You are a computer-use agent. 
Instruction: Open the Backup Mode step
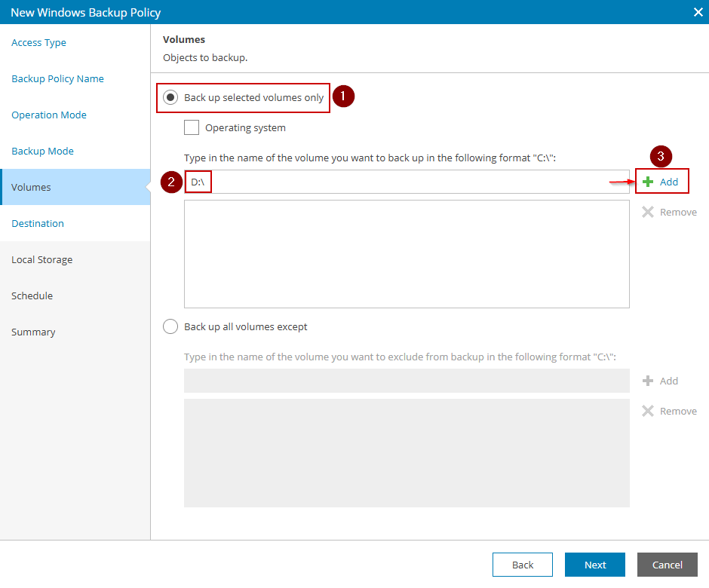[x=42, y=152]
